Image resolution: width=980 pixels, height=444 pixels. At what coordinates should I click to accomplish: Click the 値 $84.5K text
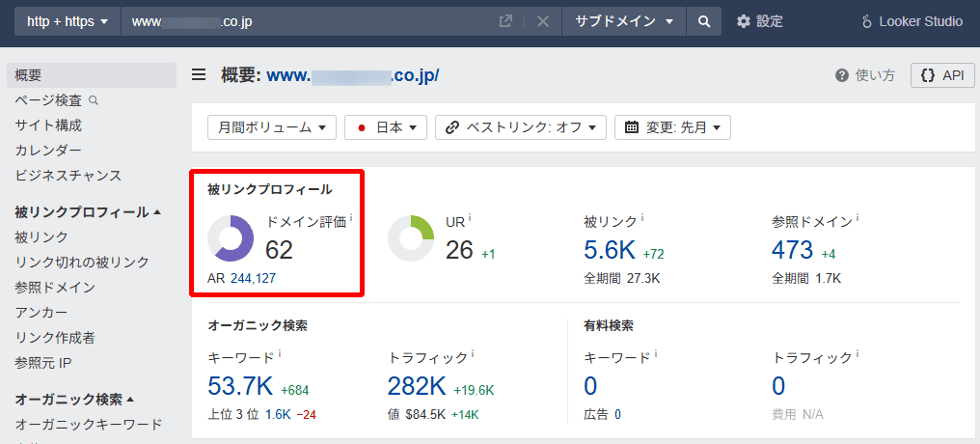coord(418,414)
